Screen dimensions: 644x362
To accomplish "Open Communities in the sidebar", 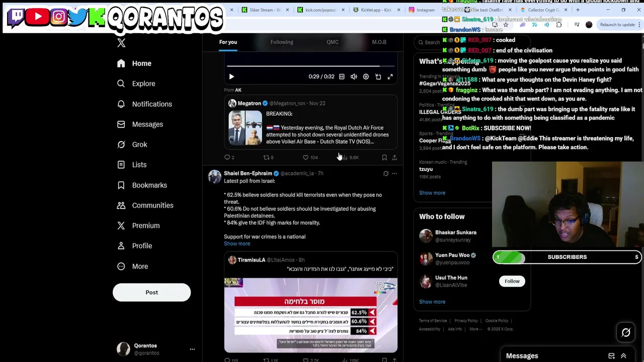I will click(x=145, y=205).
